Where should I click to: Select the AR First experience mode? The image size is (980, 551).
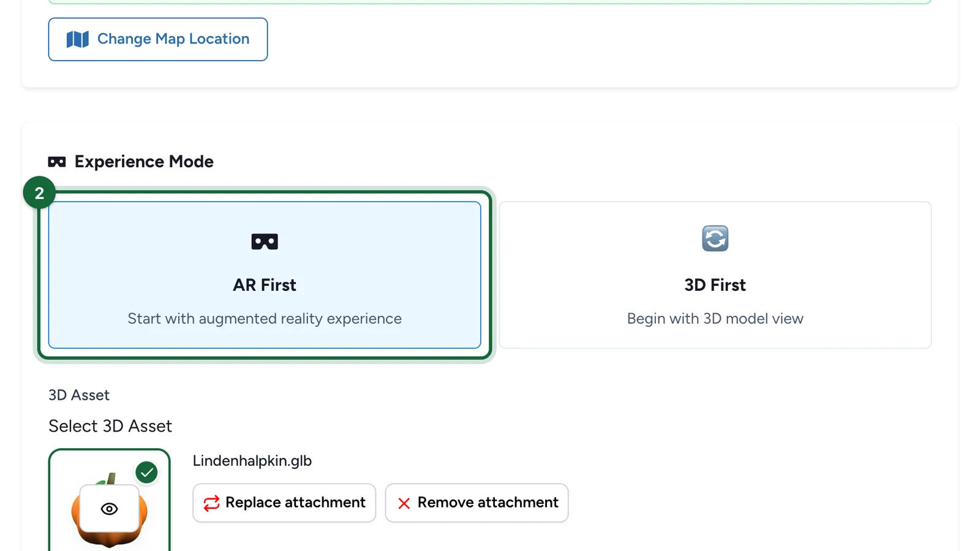pos(265,275)
